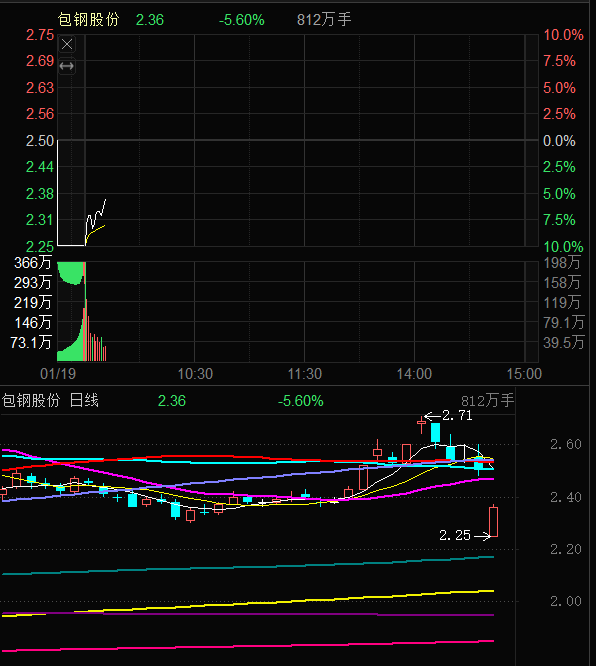The height and width of the screenshot is (666, 596).
Task: Click the 2.36 price in intraday header
Action: click(150, 20)
